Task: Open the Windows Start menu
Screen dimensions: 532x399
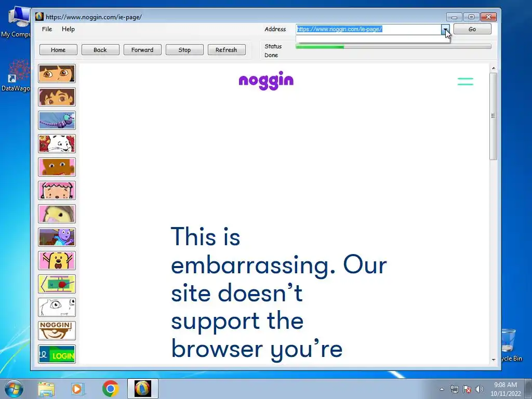Action: click(14, 389)
